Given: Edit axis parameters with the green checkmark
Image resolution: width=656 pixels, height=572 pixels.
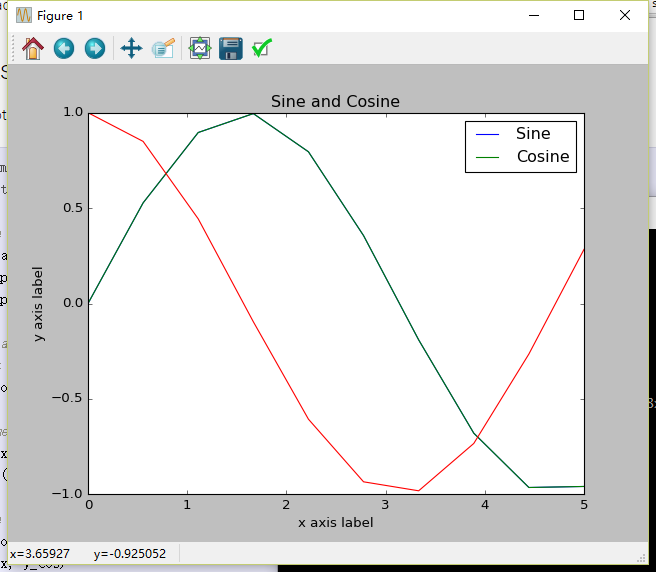Looking at the screenshot, I should (262, 48).
